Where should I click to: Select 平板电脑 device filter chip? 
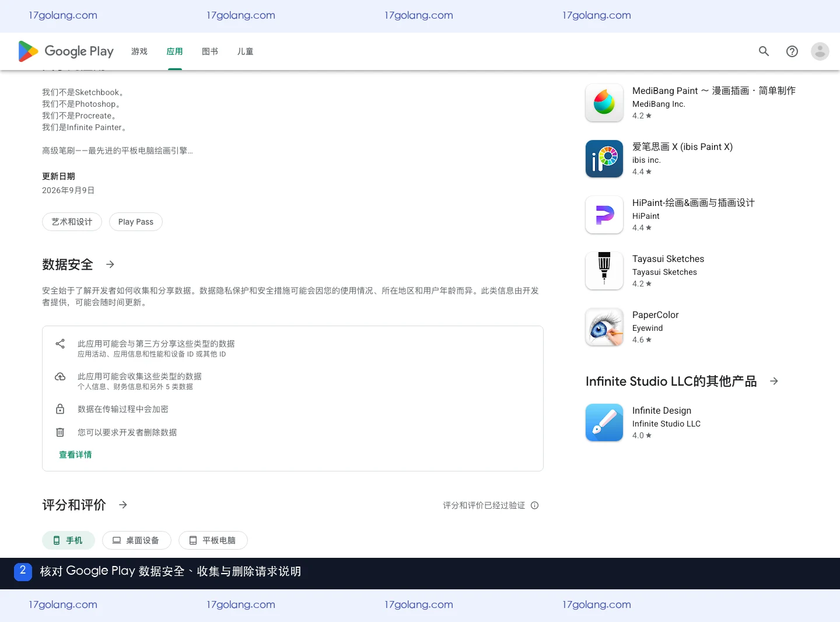213,540
